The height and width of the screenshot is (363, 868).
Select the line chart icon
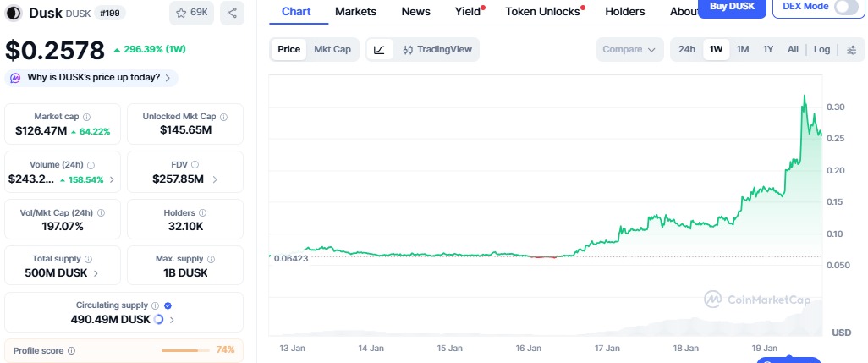coord(379,50)
